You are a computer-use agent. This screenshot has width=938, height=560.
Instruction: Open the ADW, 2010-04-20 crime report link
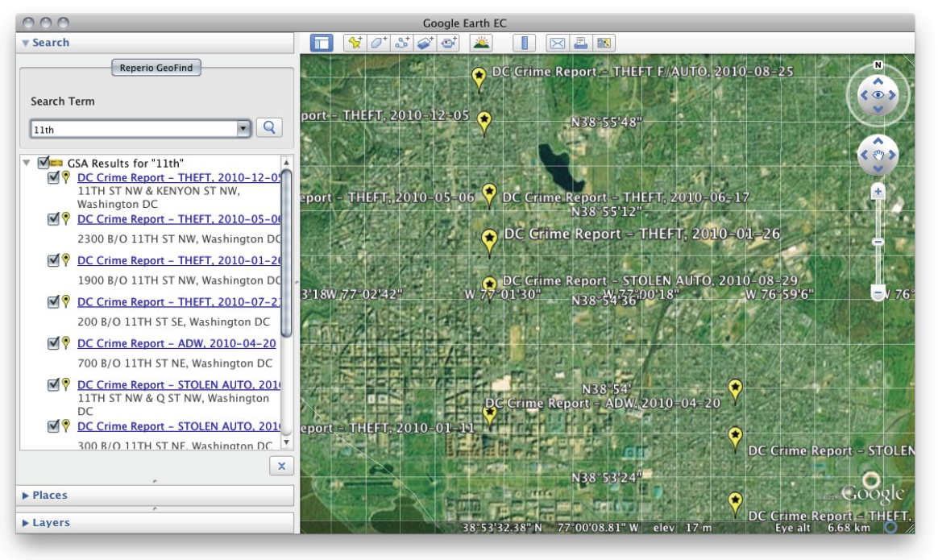(x=176, y=343)
